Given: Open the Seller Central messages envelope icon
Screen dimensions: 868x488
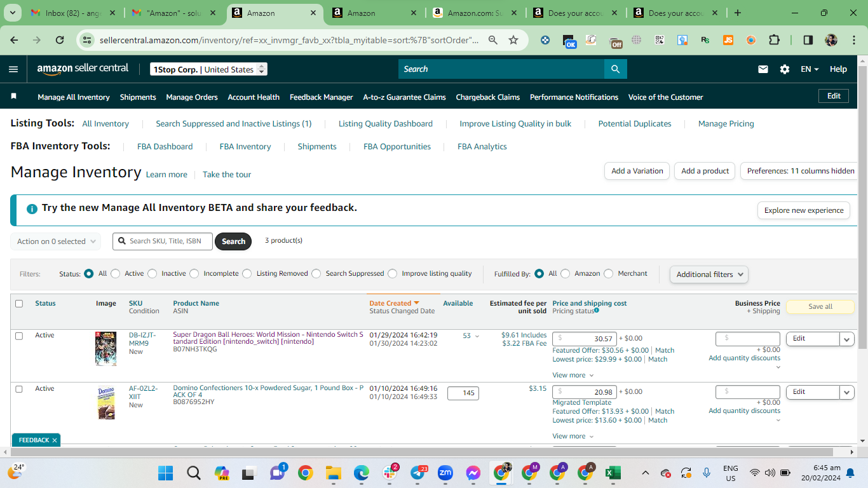Looking at the screenshot, I should [x=763, y=69].
